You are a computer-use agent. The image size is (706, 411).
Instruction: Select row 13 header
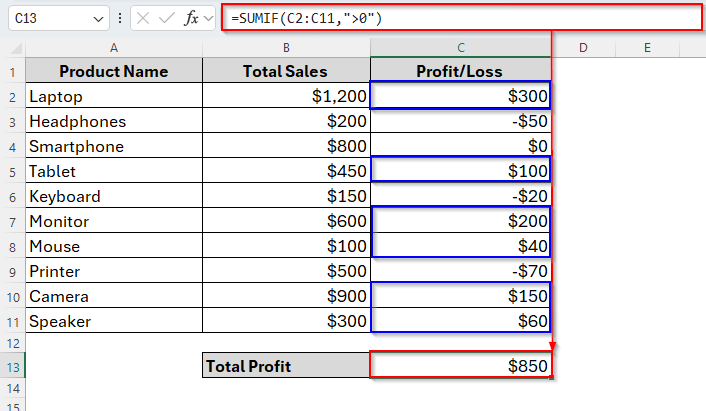[x=12, y=366]
